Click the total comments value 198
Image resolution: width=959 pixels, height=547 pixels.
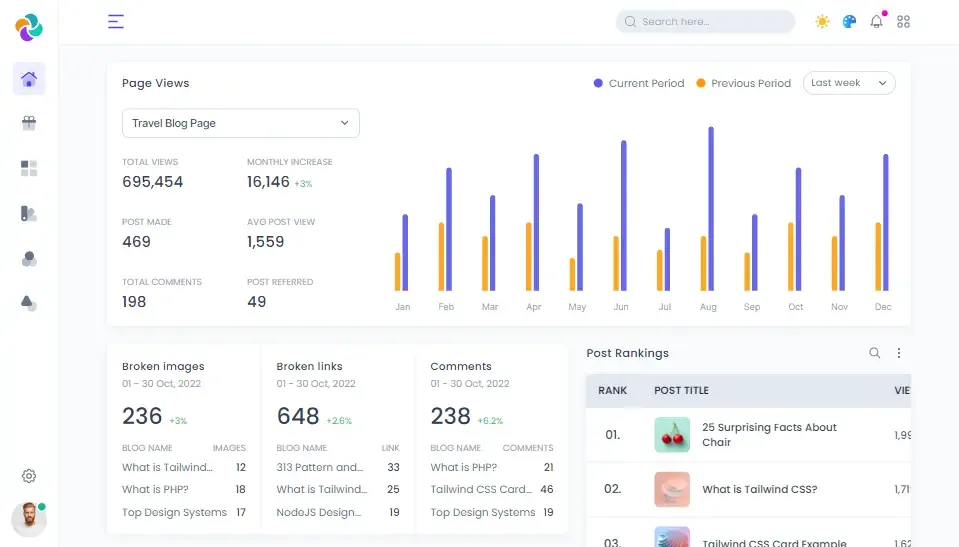pyautogui.click(x=134, y=302)
